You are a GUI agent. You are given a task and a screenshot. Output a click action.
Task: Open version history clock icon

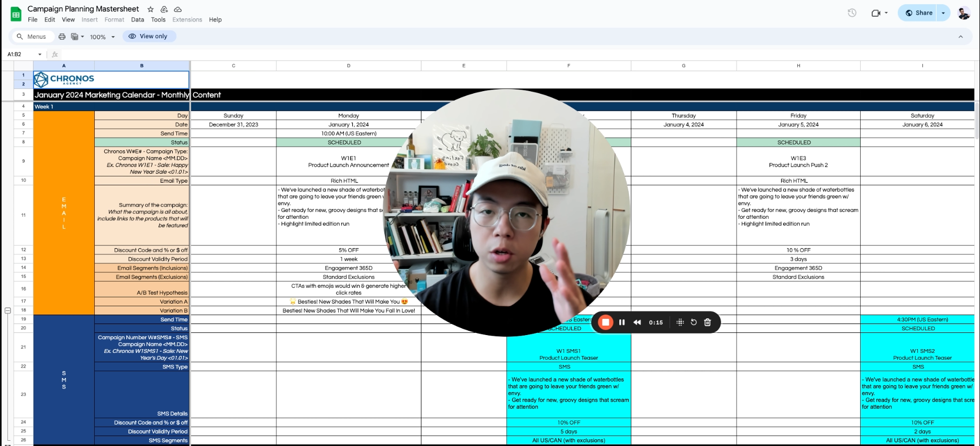pyautogui.click(x=852, y=13)
